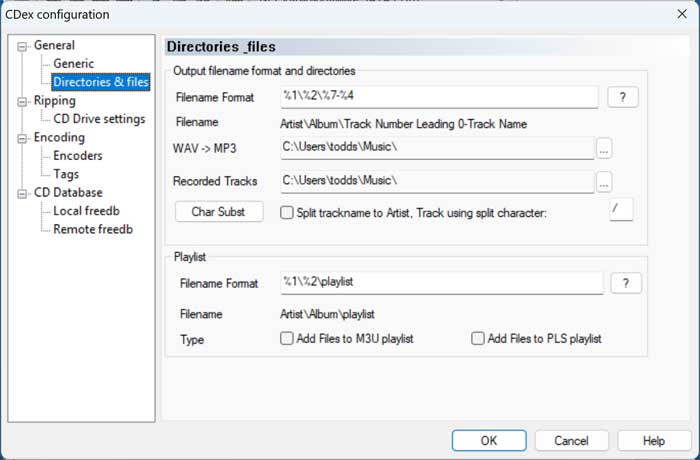Open the Help button
This screenshot has height=460, width=700.
coord(654,441)
